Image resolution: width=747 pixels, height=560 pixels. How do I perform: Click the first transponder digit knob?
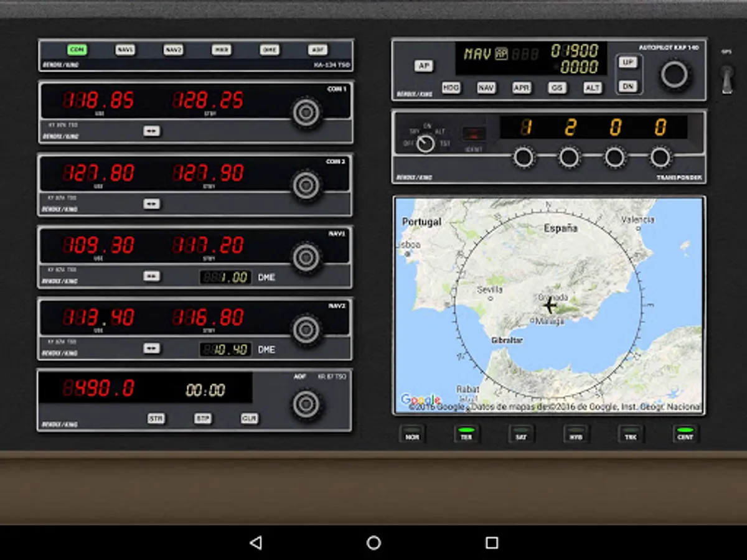[524, 157]
